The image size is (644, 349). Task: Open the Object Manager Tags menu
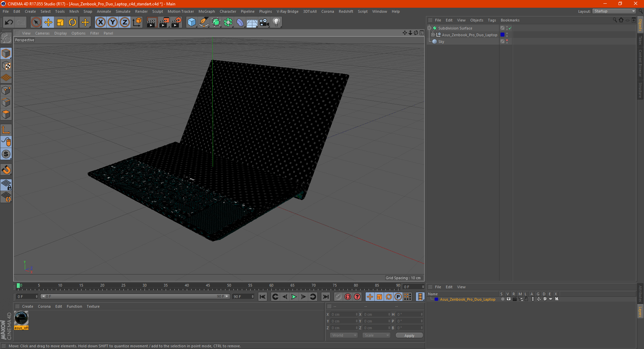[x=492, y=20]
